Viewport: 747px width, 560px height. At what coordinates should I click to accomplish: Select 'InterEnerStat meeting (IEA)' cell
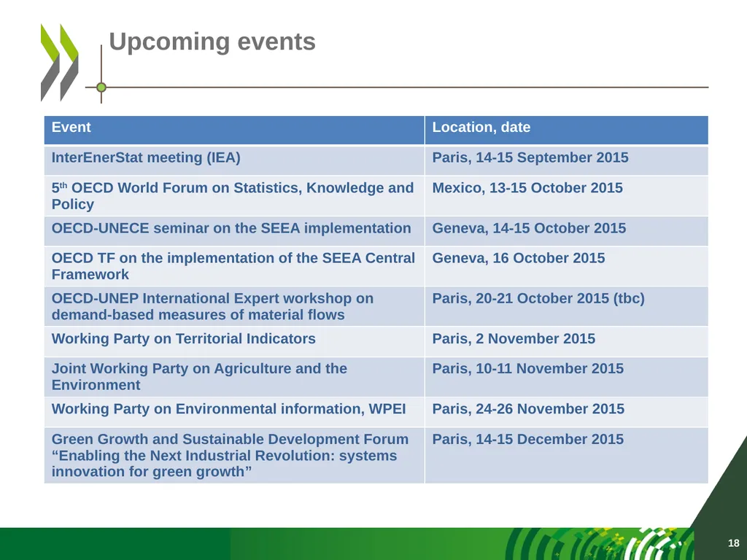(x=234, y=160)
